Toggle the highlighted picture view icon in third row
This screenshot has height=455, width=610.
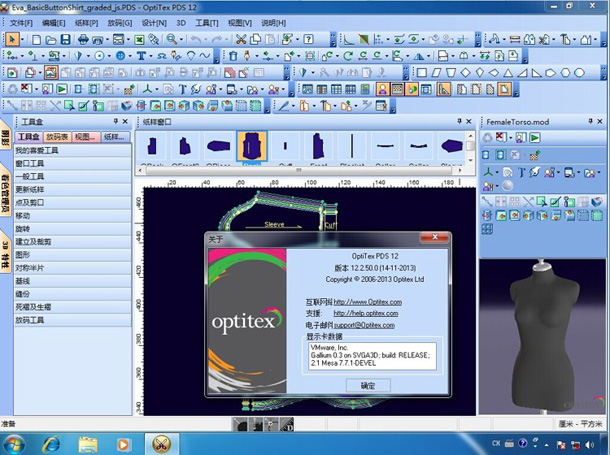(x=51, y=73)
